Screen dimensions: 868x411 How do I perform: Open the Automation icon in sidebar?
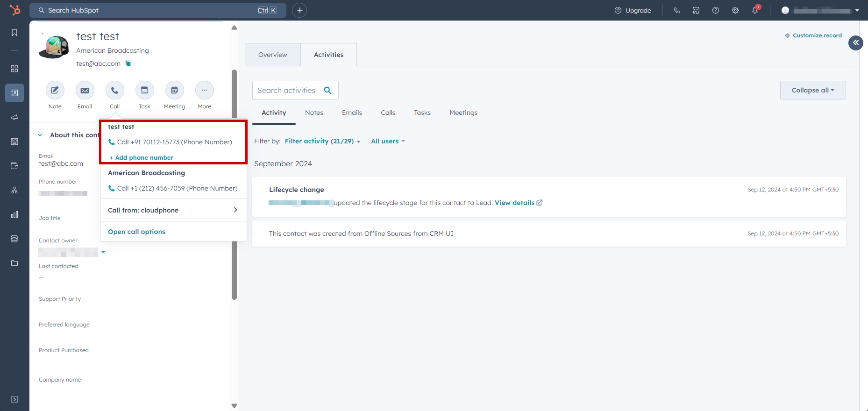(14, 190)
